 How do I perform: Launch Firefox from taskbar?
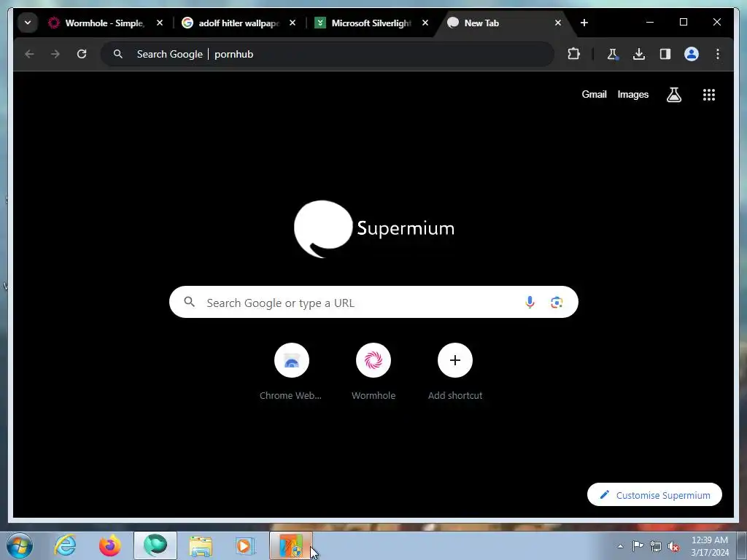(110, 545)
